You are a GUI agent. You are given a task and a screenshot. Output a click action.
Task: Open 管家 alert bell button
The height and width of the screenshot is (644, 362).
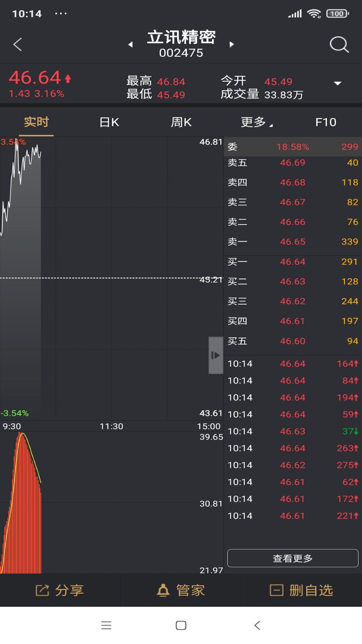[181, 590]
